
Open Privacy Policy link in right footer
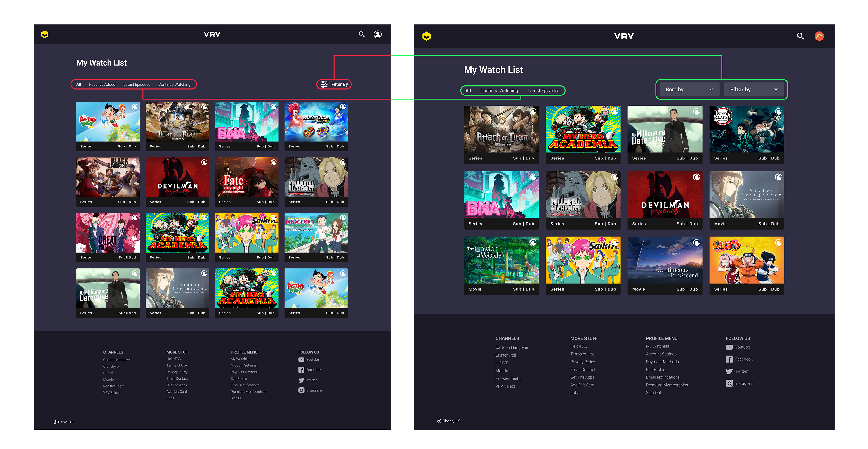click(583, 362)
